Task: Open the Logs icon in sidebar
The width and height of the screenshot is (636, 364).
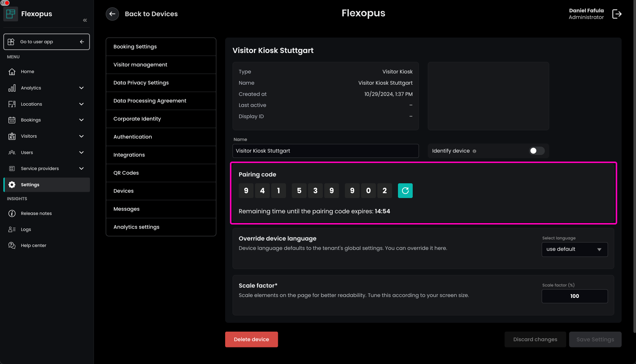Action: pyautogui.click(x=12, y=230)
